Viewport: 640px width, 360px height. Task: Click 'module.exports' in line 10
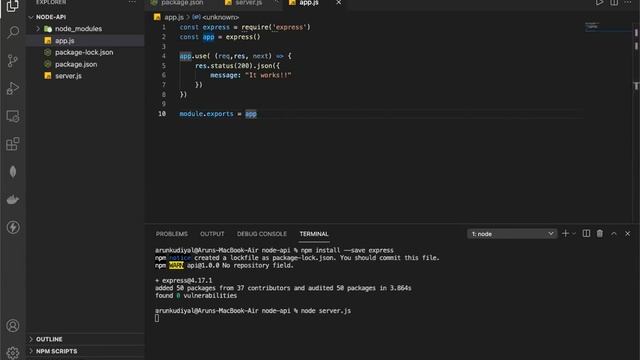206,114
